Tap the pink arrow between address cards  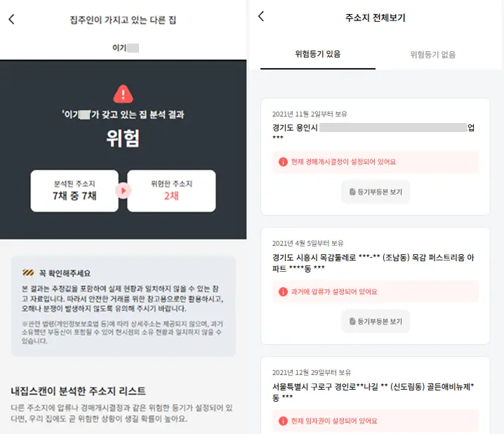click(x=123, y=190)
